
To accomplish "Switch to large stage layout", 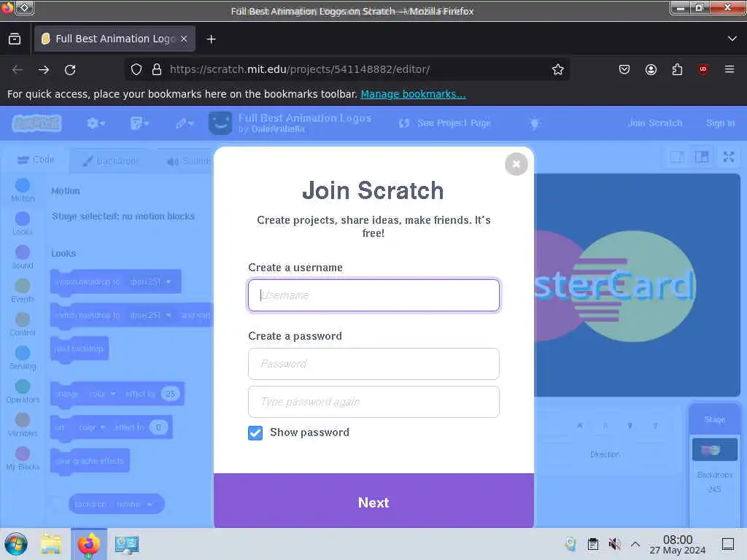I will click(x=702, y=157).
